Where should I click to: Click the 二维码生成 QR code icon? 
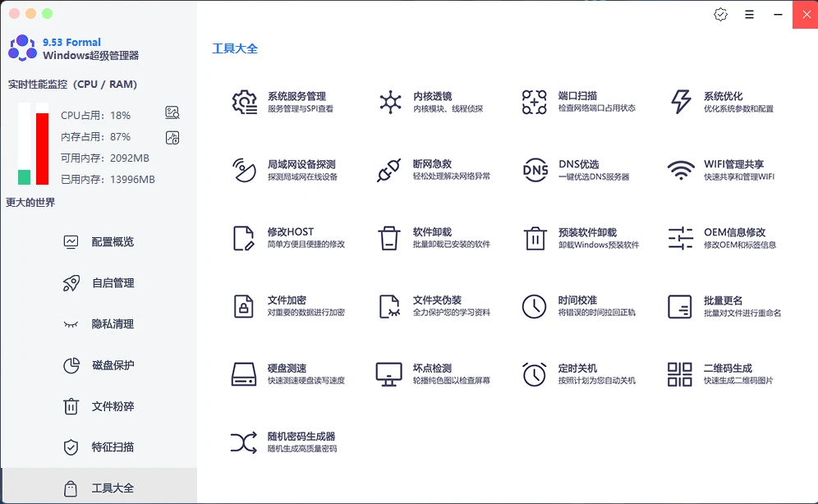coord(680,374)
